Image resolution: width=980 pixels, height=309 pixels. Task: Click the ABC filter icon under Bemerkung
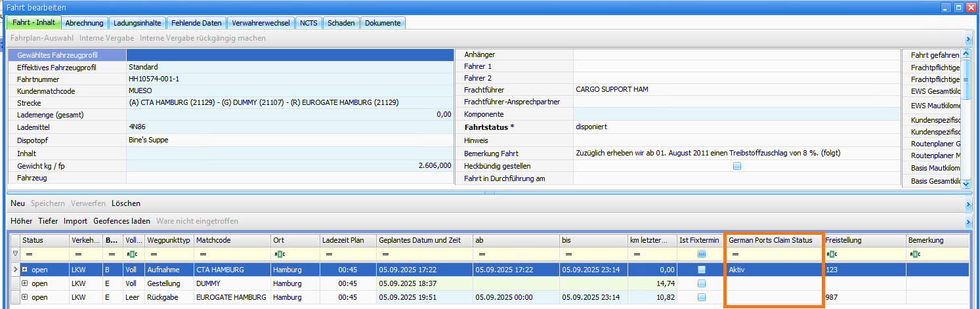[914, 254]
